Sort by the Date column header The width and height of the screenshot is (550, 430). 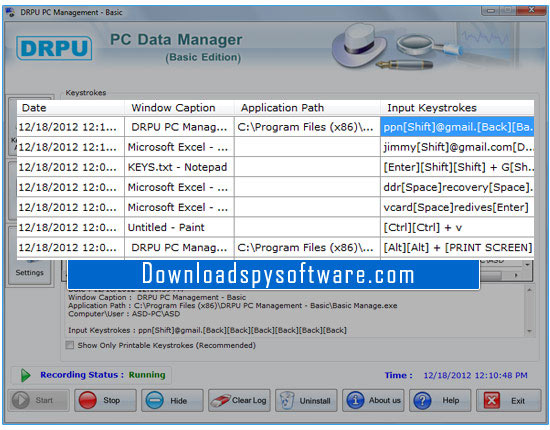[x=71, y=108]
